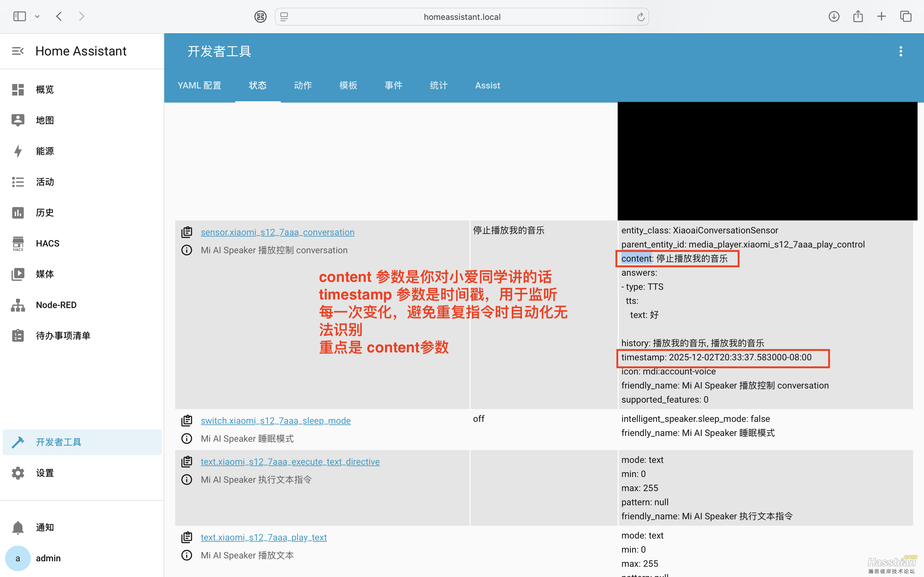924x577 pixels.
Task: Click the info icon for Mi AI Speaker 睡眠模式
Action: pyautogui.click(x=187, y=438)
